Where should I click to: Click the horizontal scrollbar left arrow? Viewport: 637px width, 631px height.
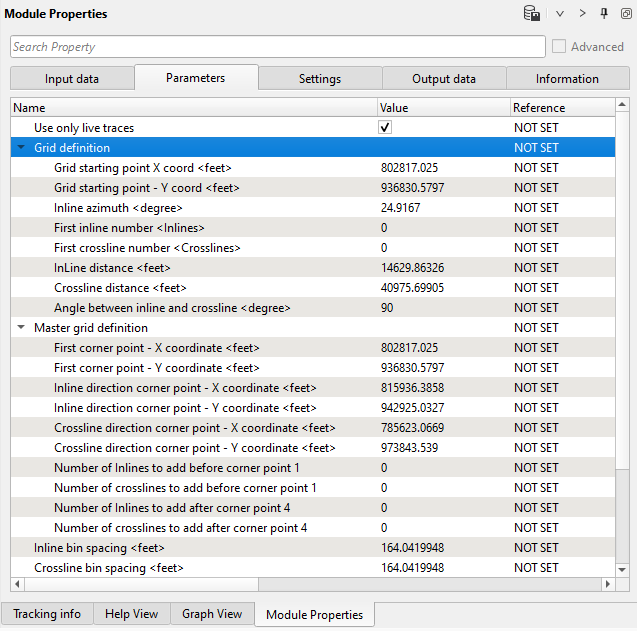click(17, 584)
